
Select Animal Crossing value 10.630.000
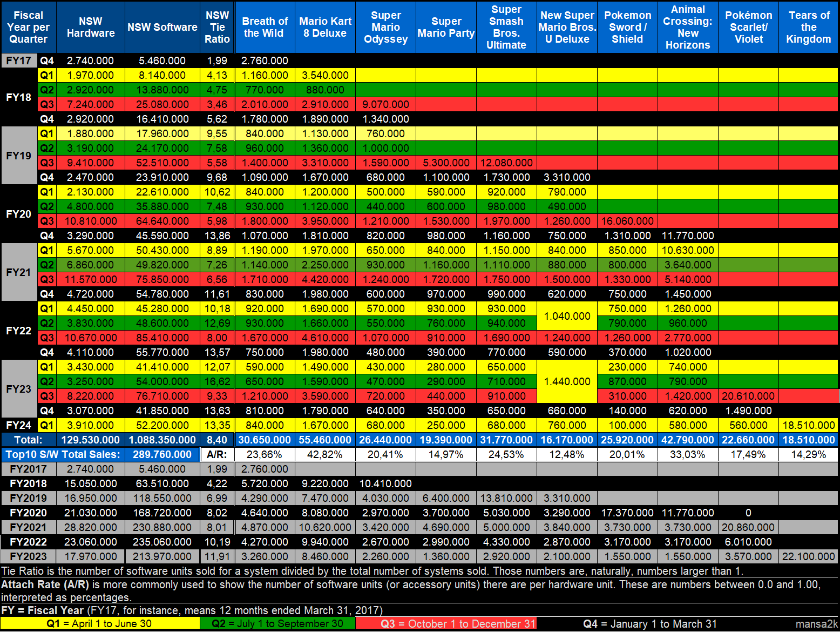pos(688,250)
